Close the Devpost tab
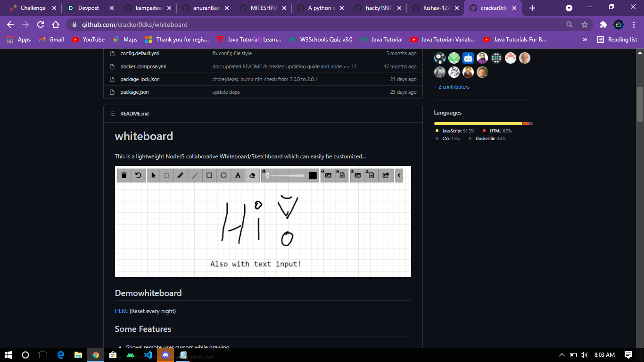The image size is (644, 362). 112,8
